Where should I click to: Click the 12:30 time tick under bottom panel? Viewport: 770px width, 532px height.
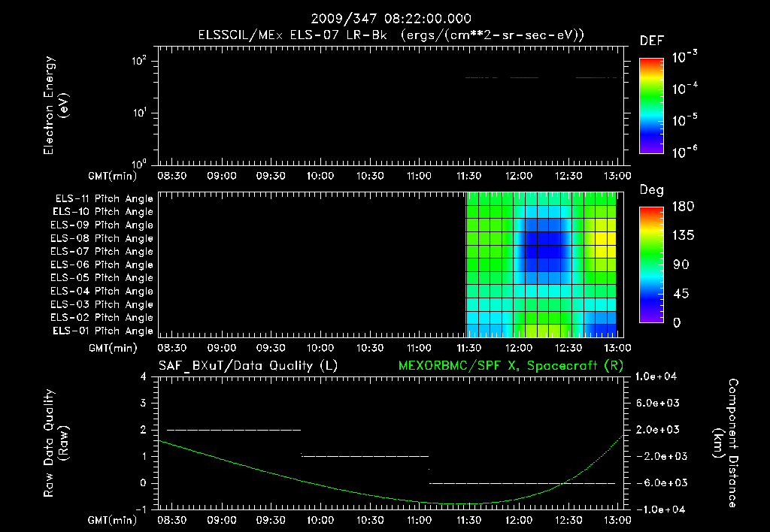coord(568,520)
